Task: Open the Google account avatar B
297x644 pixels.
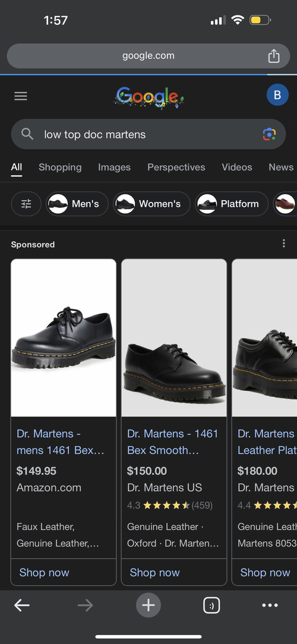Action: pos(277,95)
